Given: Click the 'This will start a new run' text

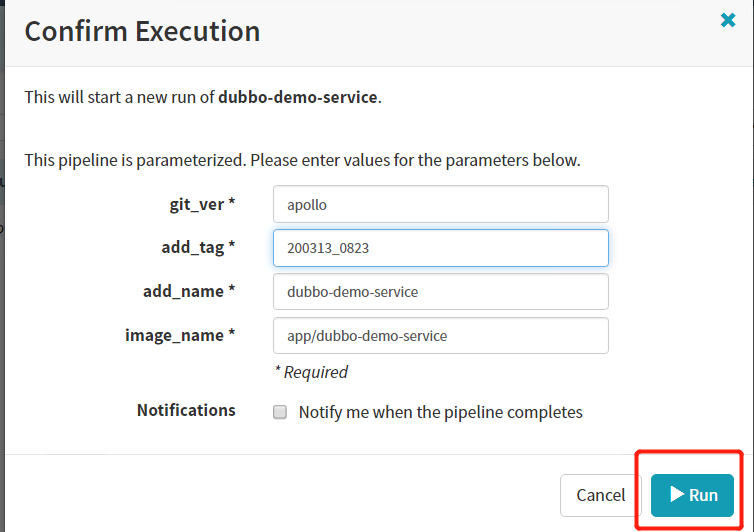Looking at the screenshot, I should click(x=120, y=98).
